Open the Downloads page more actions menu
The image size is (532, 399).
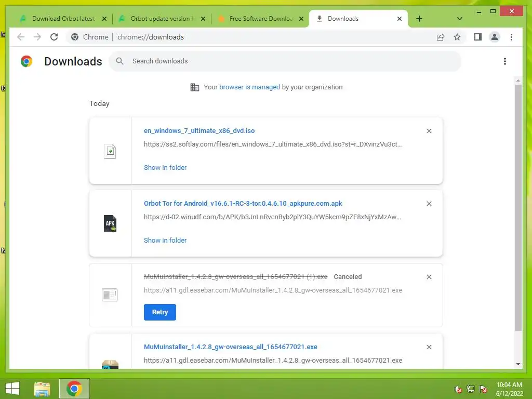[505, 61]
